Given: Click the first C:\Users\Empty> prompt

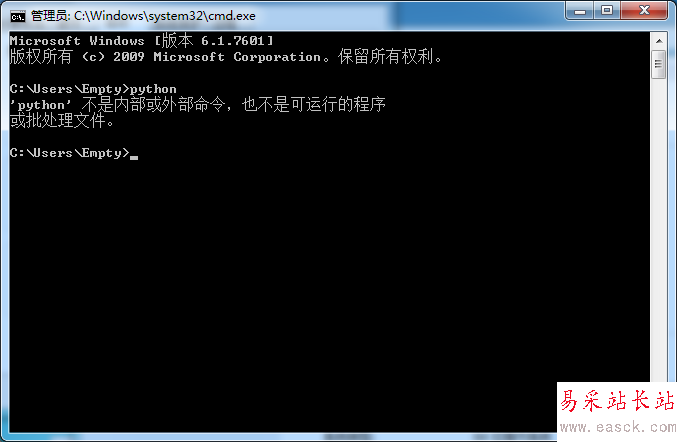Looking at the screenshot, I should click(x=70, y=89).
